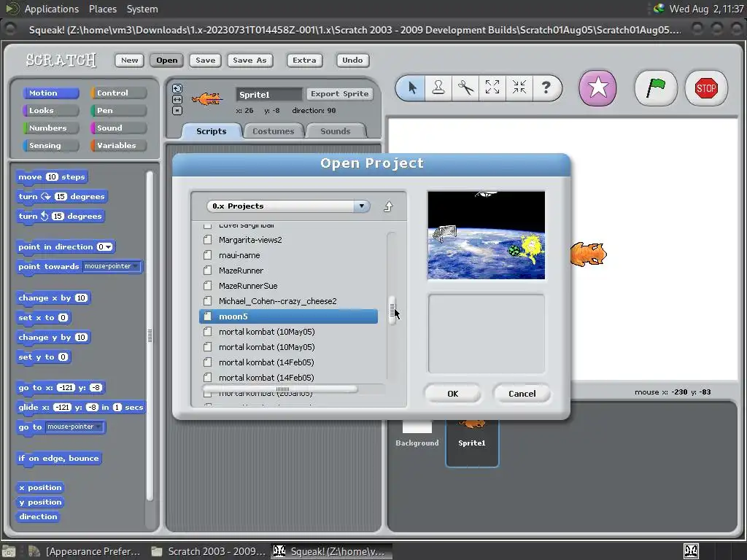Select the Looks block category

50,111
